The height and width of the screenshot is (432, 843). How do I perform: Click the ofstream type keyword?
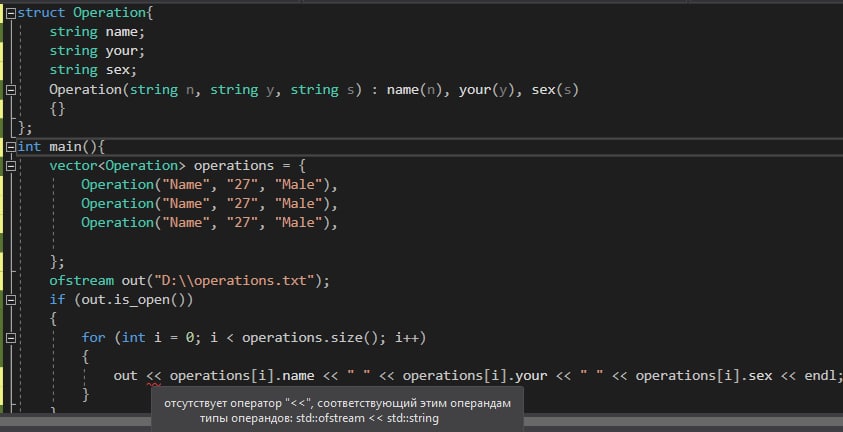(x=81, y=281)
